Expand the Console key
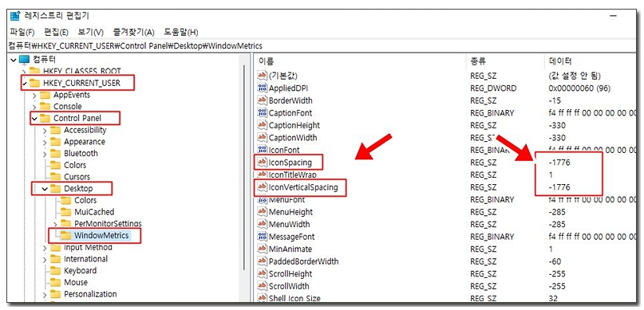Viewport: 644px width, 310px height. (35, 107)
